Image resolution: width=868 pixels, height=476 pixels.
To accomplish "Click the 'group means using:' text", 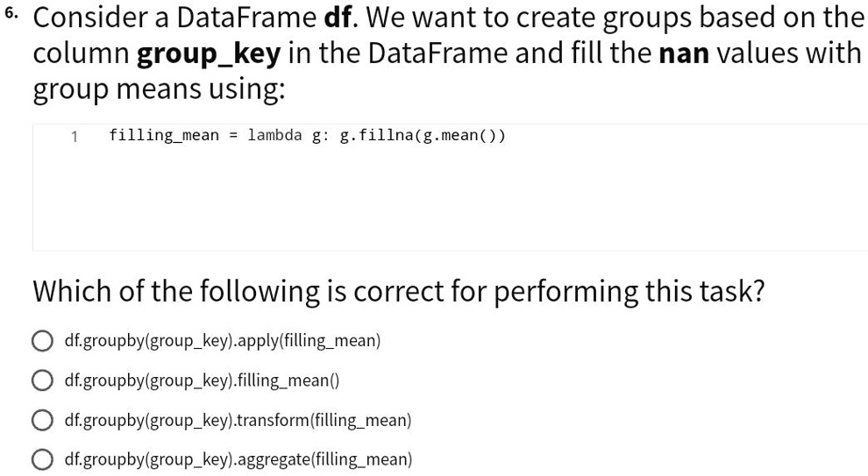I will point(159,89).
